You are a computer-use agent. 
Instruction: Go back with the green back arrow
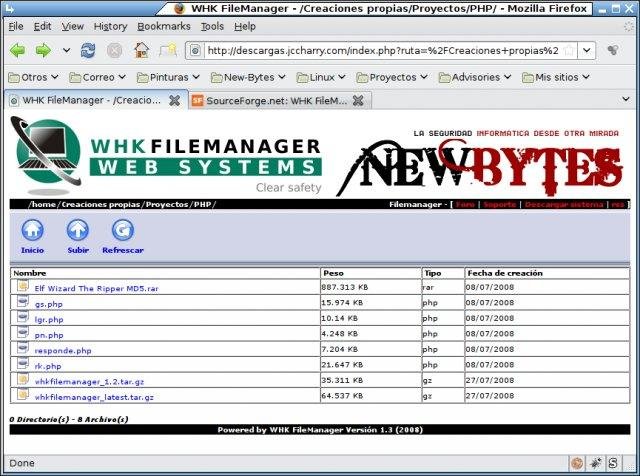coord(18,51)
